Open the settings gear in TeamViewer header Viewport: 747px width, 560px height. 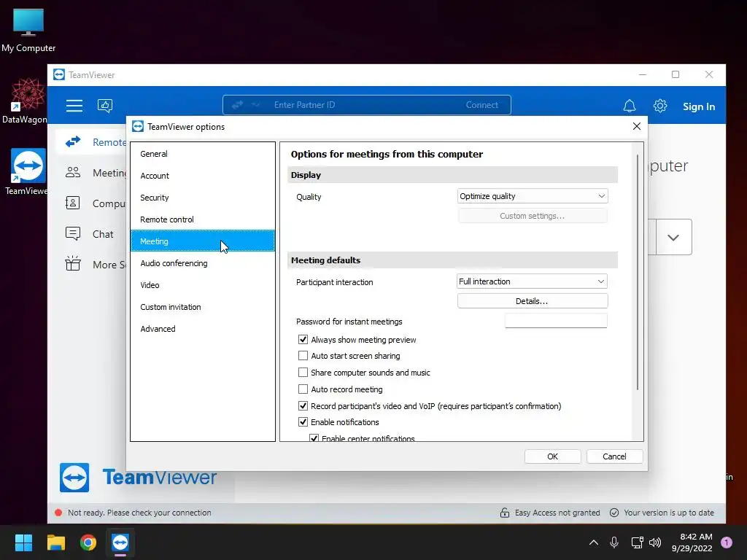(659, 106)
